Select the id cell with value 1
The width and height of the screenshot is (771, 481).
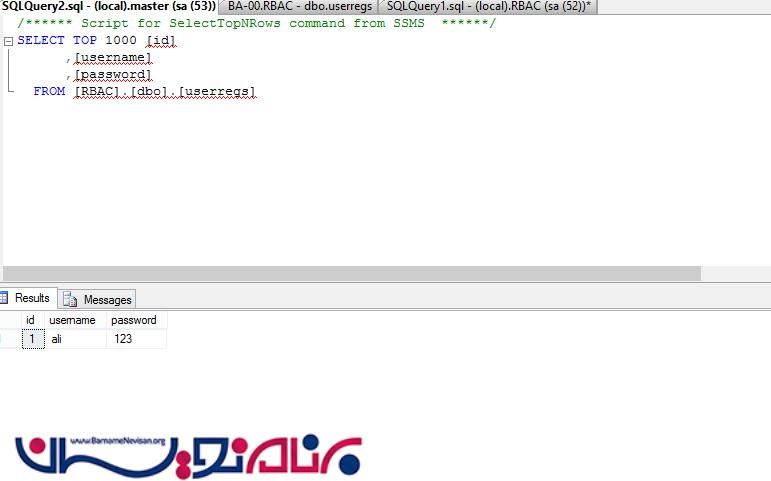coord(32,339)
